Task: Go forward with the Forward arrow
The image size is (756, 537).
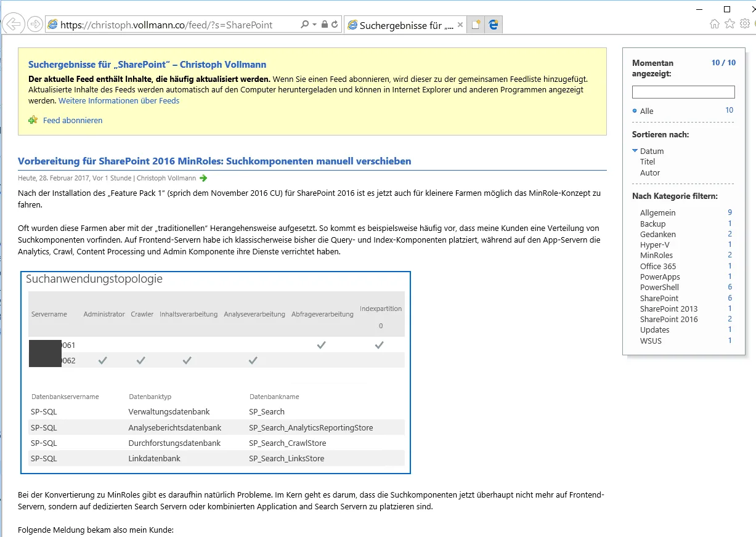Action: pos(35,25)
